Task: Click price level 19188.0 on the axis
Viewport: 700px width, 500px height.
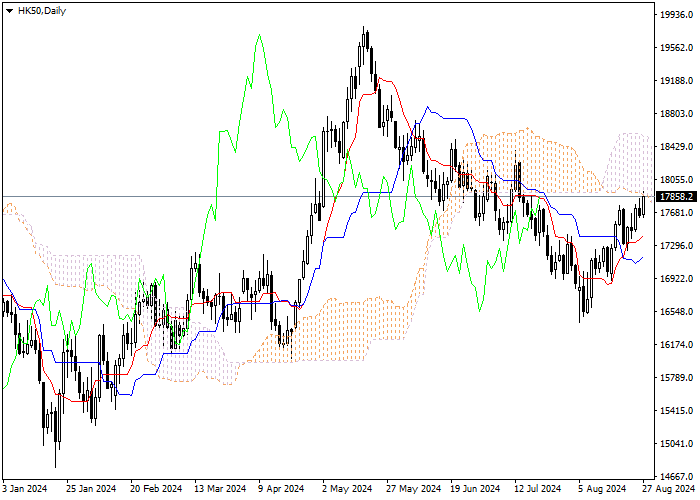Action: point(676,81)
